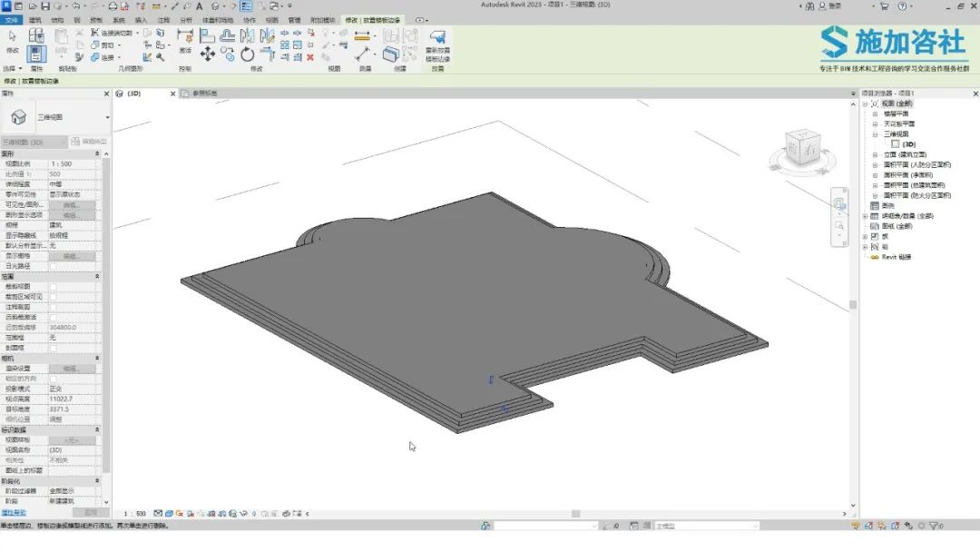The height and width of the screenshot is (552, 980).
Task: Enable the 剖面框 checkbox
Action: coord(54,349)
